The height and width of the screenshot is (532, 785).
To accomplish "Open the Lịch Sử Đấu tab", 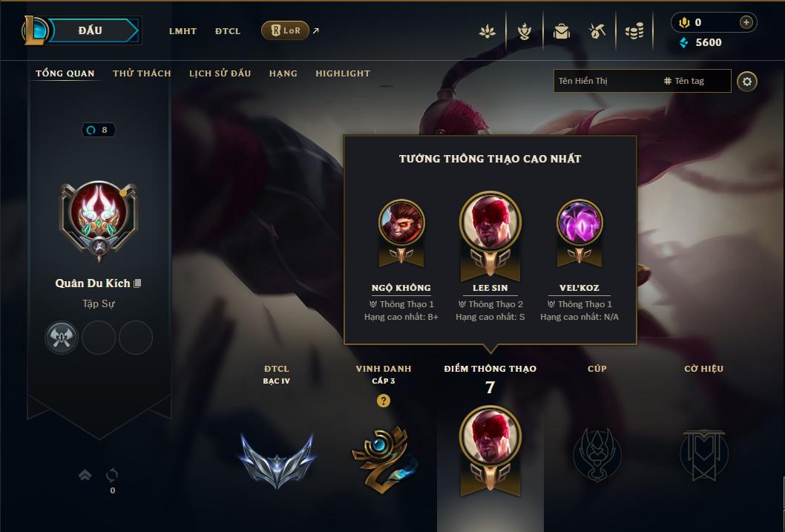I will click(220, 73).
